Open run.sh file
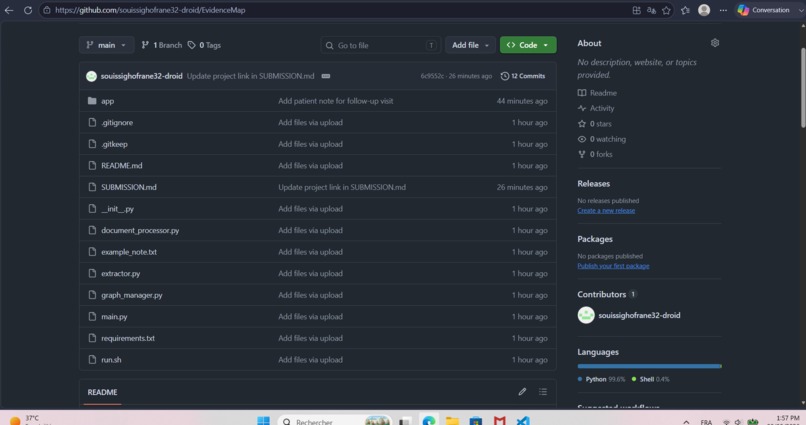Screen dimensions: 806x425 tap(111, 360)
